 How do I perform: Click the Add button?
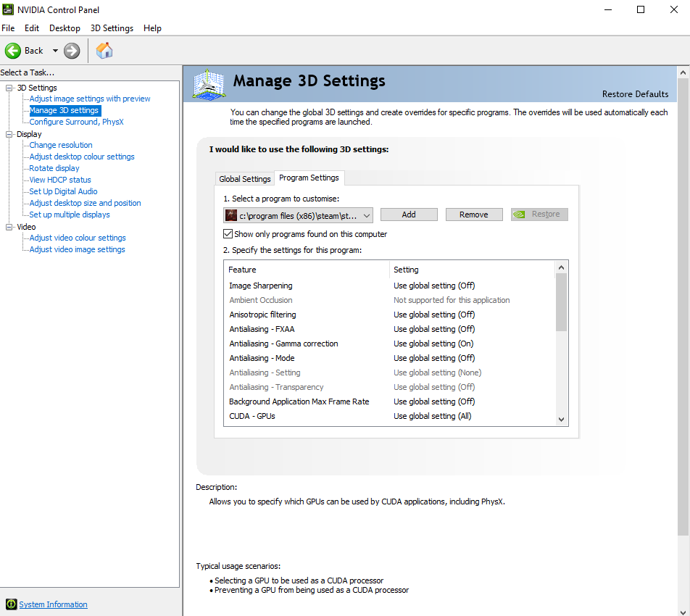click(x=409, y=215)
